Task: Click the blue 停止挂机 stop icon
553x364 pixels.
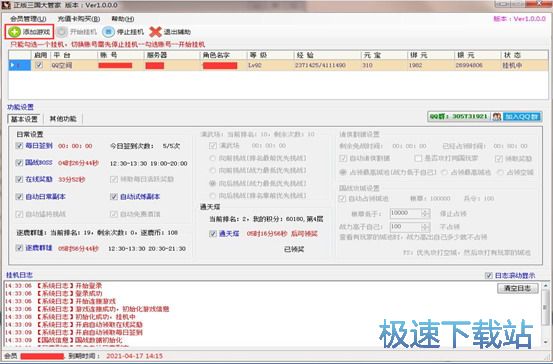Action: (x=108, y=32)
